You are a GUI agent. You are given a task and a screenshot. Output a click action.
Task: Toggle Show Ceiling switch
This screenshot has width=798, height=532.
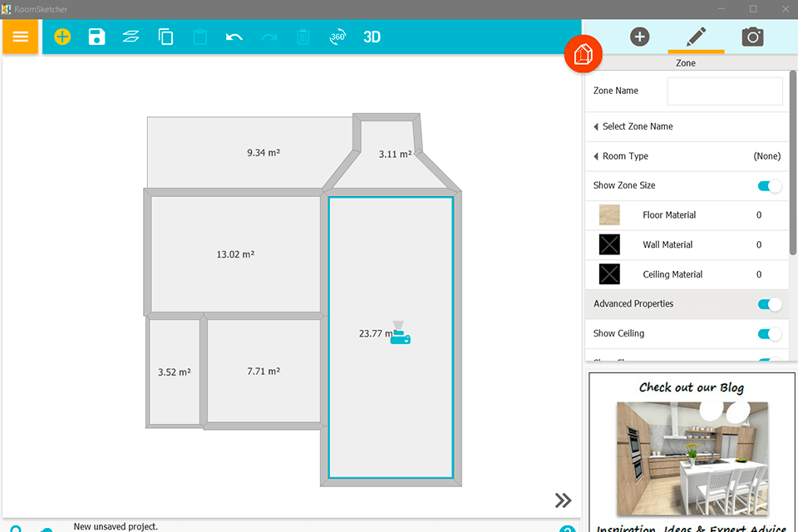pos(770,333)
